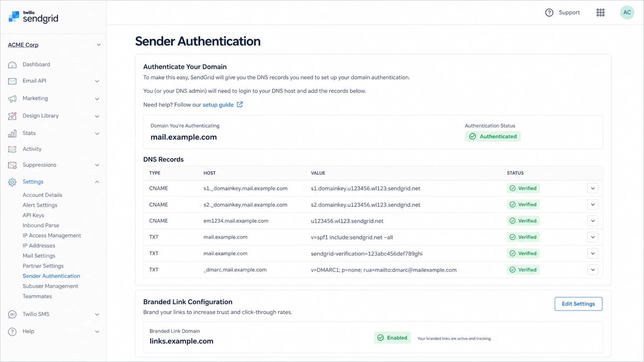Open Partner Settings
The image size is (644, 362).
coord(43,266)
